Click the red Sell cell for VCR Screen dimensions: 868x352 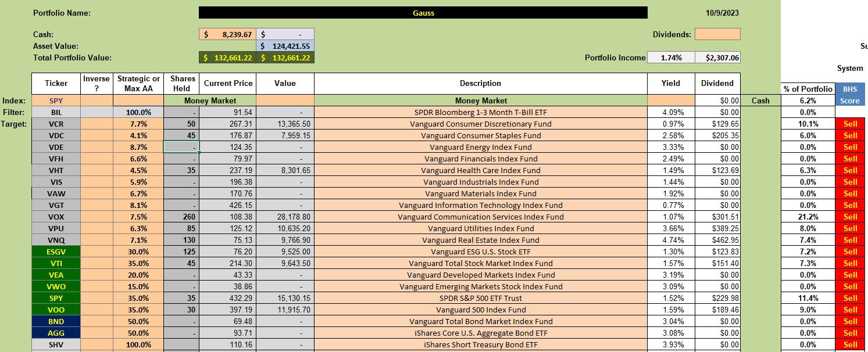850,124
